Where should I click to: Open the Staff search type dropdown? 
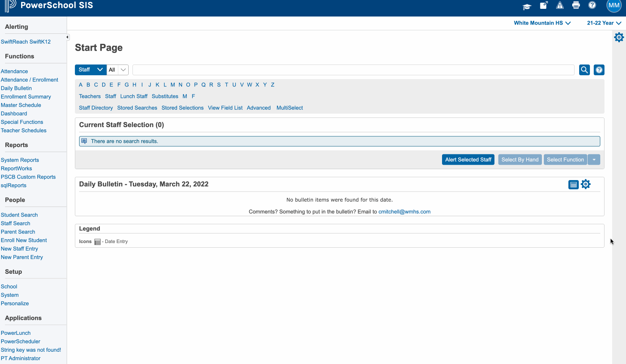click(91, 69)
